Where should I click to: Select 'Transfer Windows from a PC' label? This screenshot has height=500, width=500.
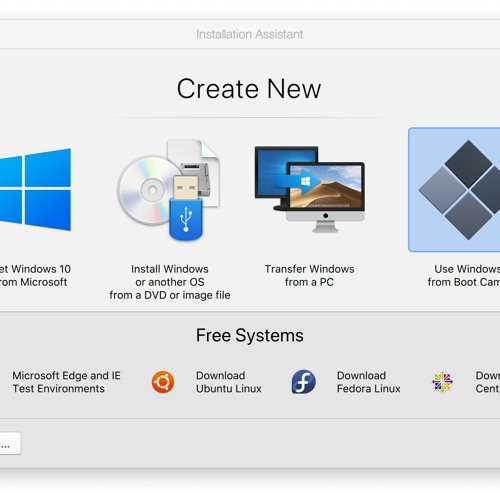pos(310,275)
